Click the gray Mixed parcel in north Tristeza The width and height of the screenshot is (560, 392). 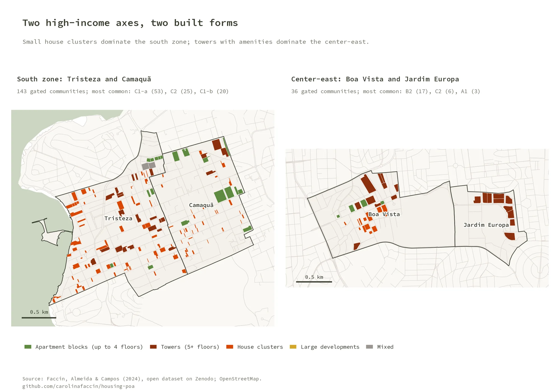[148, 166]
